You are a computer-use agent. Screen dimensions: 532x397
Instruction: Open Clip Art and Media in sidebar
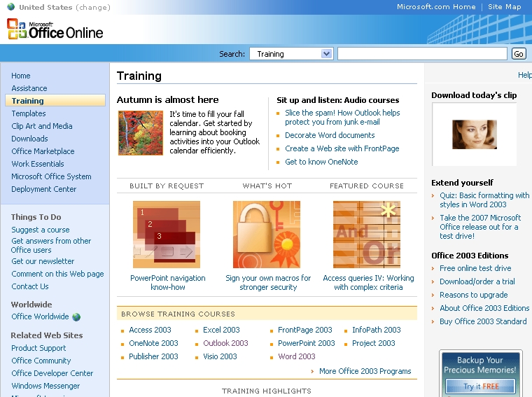point(42,126)
